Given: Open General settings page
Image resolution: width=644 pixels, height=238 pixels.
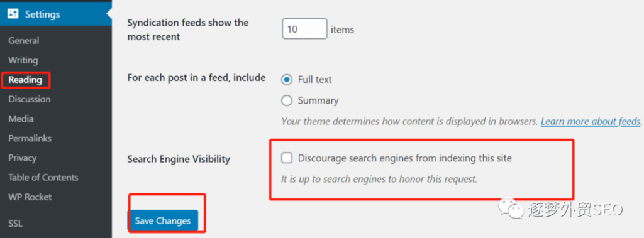Looking at the screenshot, I should 24,41.
